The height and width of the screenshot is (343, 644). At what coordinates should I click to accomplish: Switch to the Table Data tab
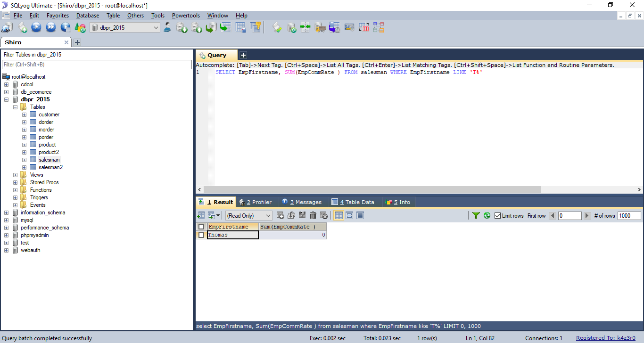(x=354, y=202)
